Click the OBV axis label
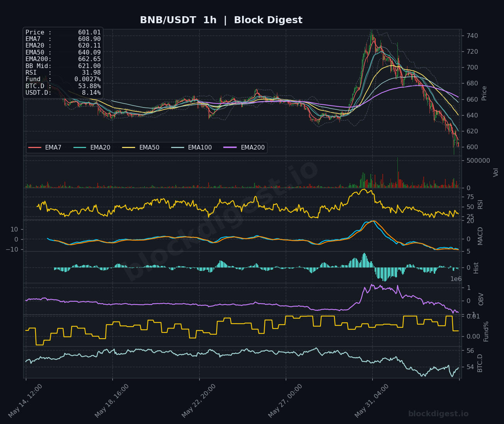Image resolution: width=504 pixels, height=424 pixels. click(x=481, y=299)
